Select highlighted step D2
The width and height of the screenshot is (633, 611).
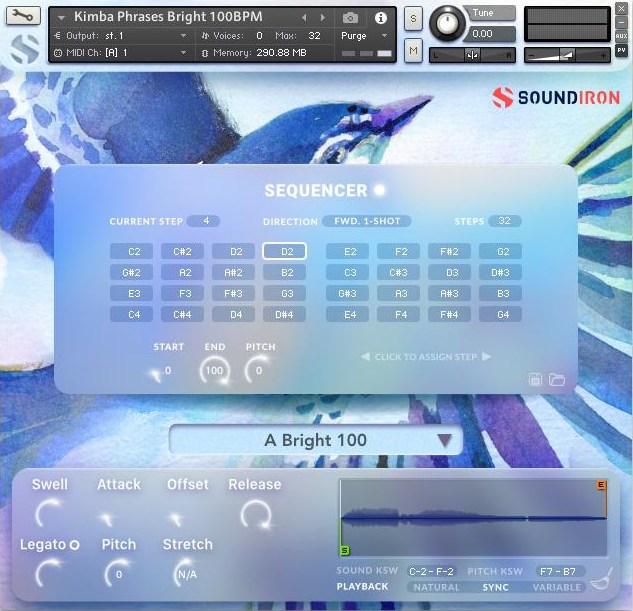(284, 251)
